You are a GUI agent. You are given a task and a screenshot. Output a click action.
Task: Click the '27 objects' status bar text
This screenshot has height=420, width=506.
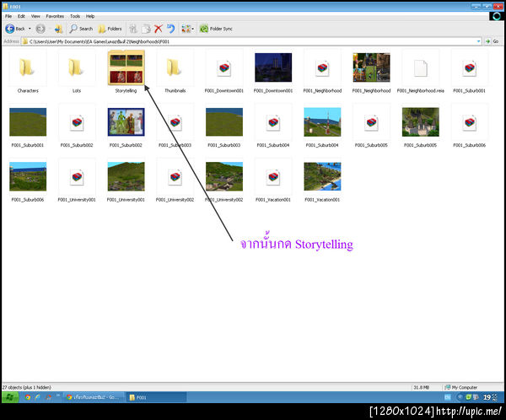[27, 387]
